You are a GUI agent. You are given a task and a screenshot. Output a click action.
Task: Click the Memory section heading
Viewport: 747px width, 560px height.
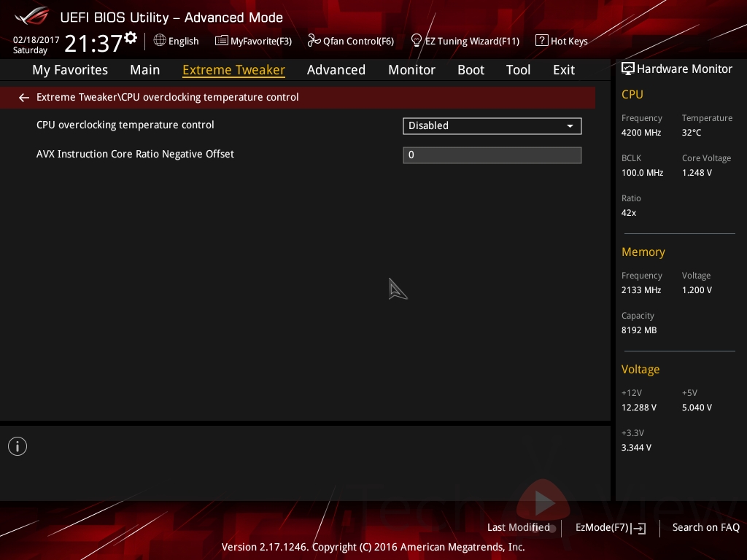[x=643, y=252]
